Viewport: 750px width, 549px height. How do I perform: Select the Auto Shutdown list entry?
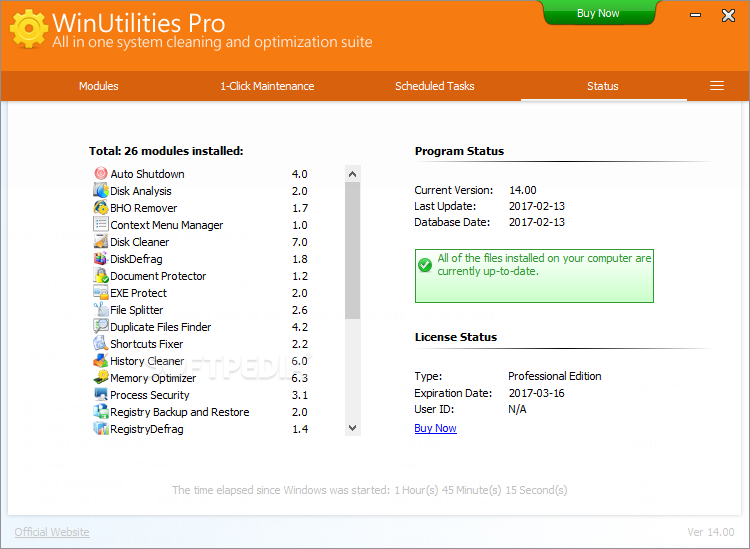point(201,174)
